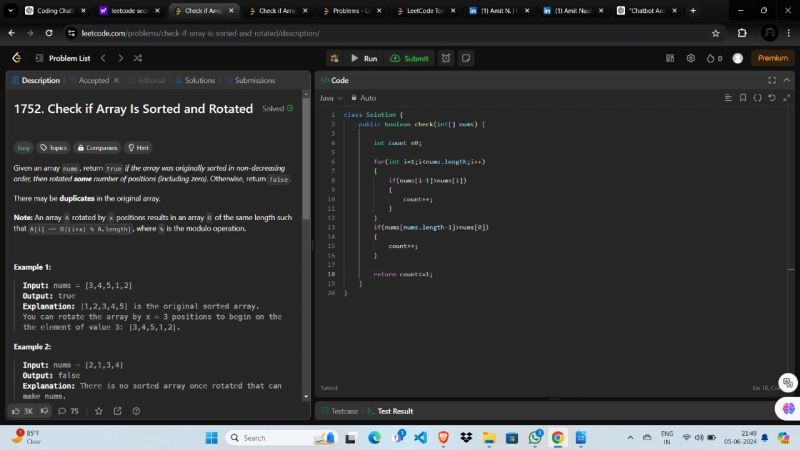Click line 18 return statement in editor
Screen dimensions: 800x450
(x=403, y=274)
